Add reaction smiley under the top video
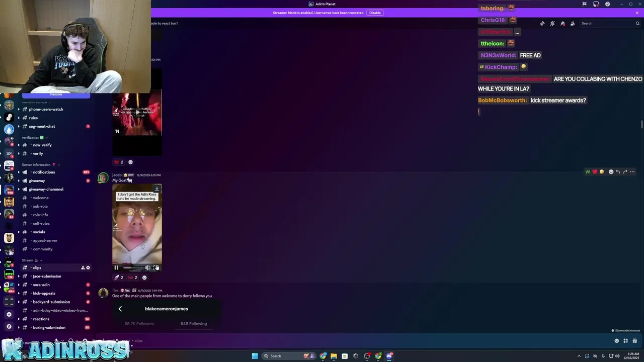The width and height of the screenshot is (644, 362). [130, 162]
